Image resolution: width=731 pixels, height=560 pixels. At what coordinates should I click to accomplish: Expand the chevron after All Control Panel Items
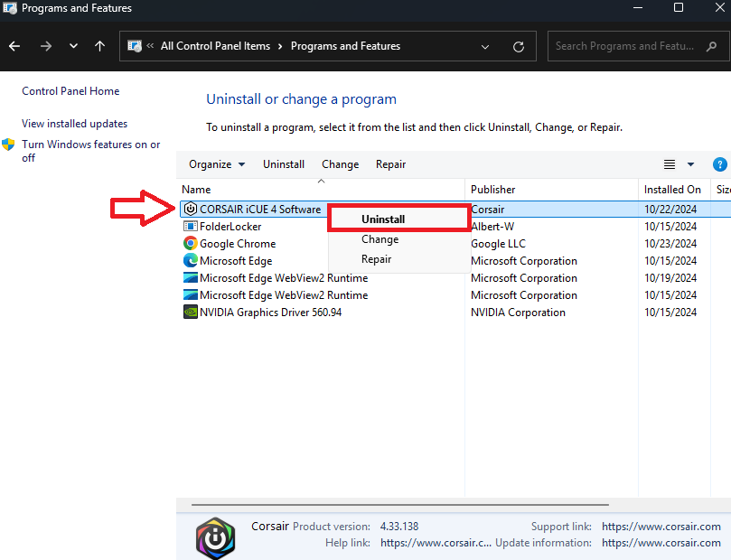pos(280,47)
